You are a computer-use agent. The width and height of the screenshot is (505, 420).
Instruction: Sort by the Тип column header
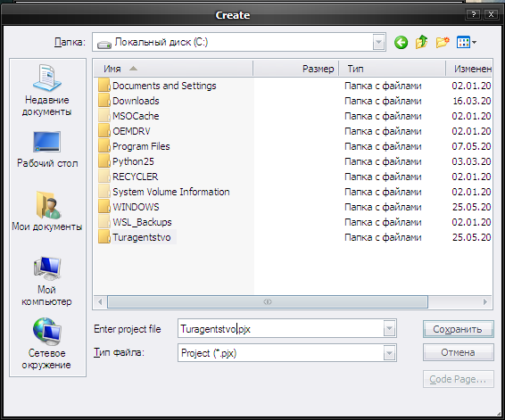pos(392,69)
